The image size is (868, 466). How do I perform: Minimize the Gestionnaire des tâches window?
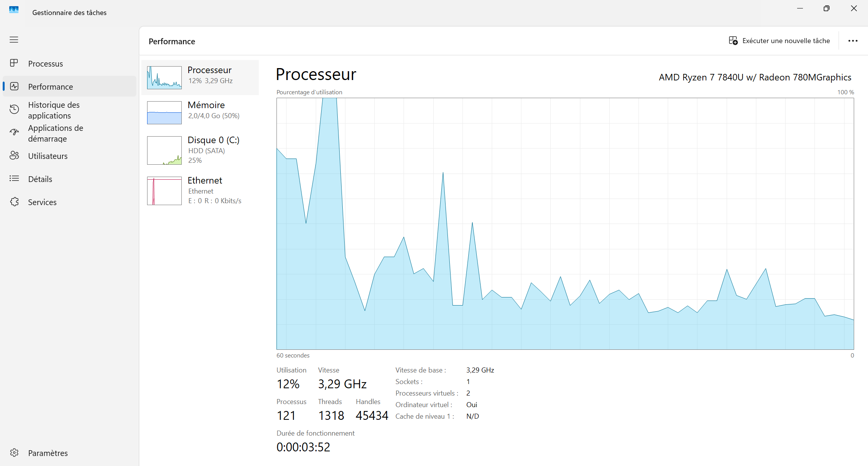pyautogui.click(x=800, y=8)
